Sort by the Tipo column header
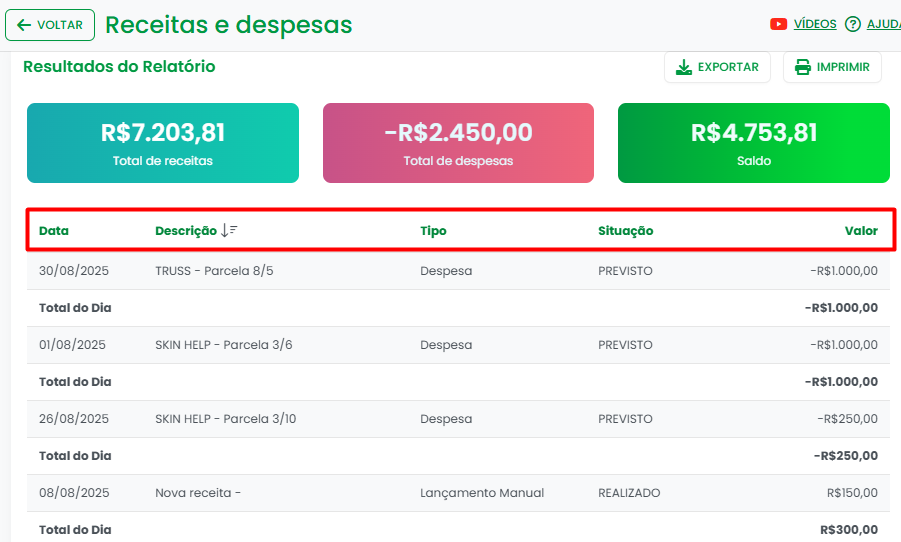This screenshot has height=542, width=901. tap(433, 231)
